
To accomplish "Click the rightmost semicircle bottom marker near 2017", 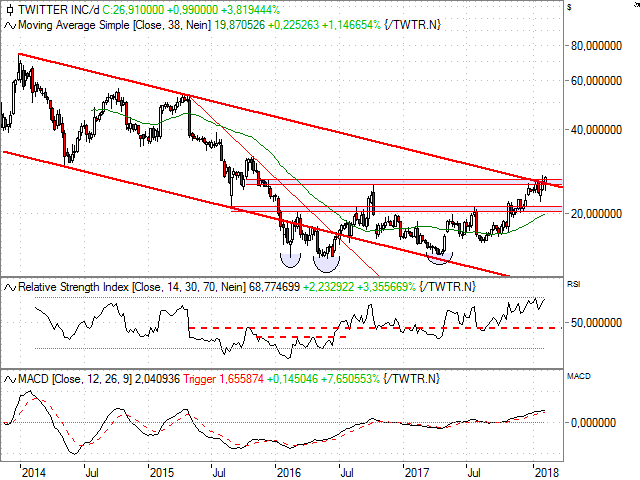I will [x=440, y=258].
